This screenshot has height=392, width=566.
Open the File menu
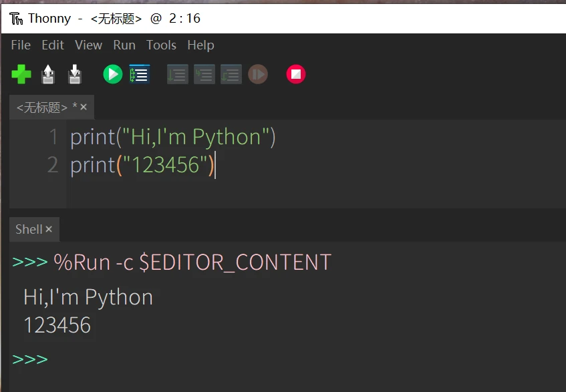(x=21, y=45)
